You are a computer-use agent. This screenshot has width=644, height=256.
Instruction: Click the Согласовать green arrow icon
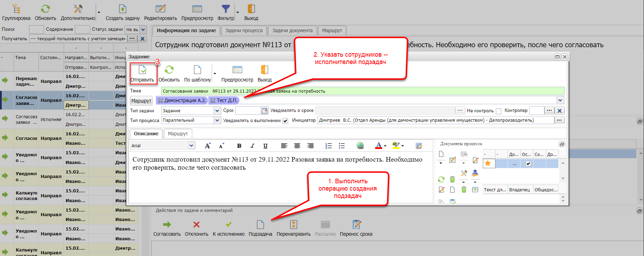167,225
